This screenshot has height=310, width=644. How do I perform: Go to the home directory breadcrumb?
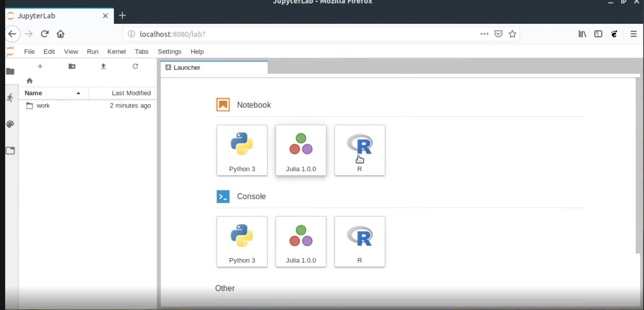pos(30,81)
